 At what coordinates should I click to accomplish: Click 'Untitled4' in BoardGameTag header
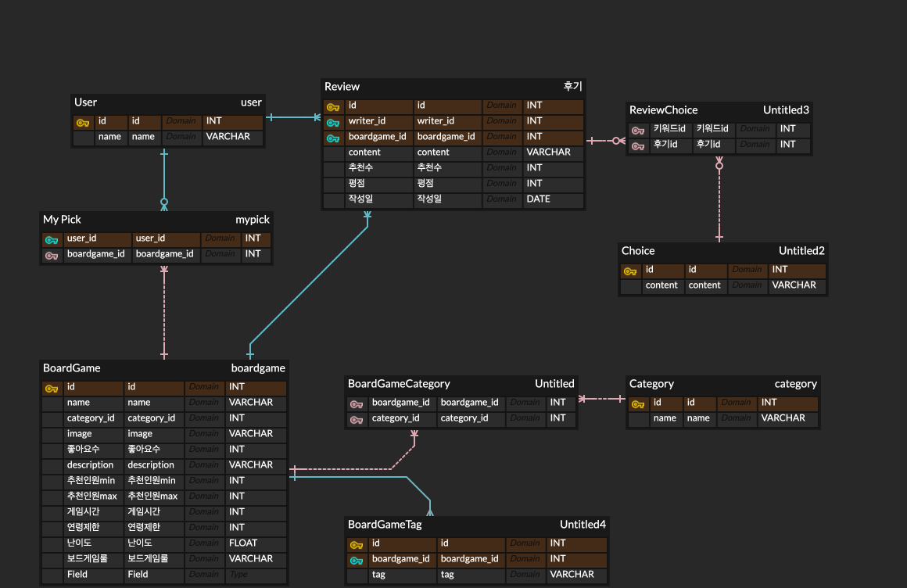[583, 525]
